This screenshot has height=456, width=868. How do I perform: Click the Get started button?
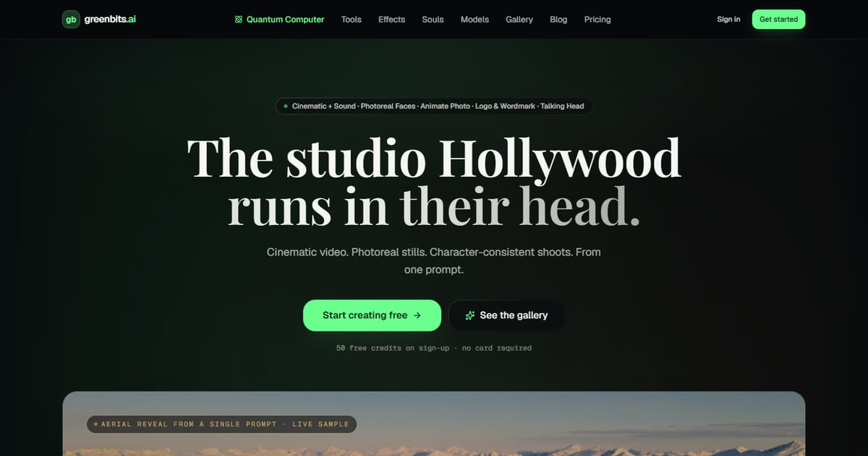pyautogui.click(x=778, y=20)
